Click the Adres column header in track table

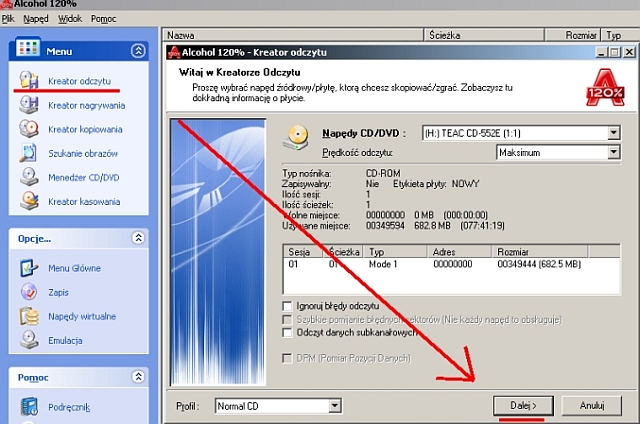point(459,251)
